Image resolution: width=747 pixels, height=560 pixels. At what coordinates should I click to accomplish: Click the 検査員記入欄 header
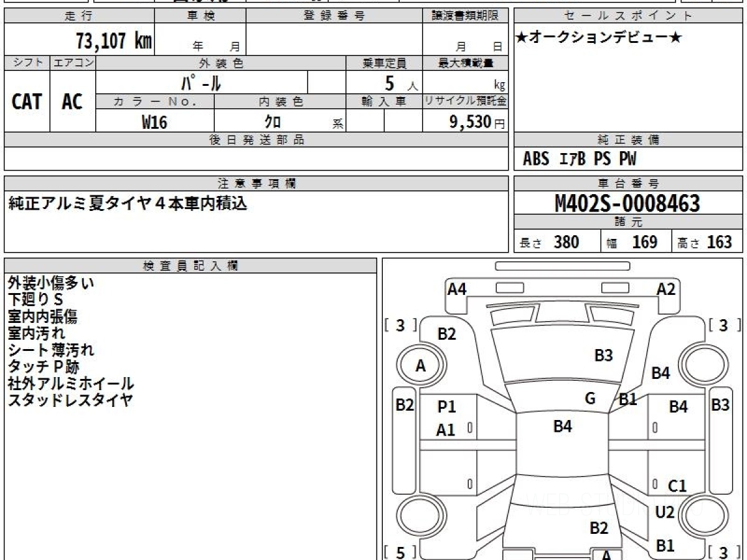[x=190, y=266]
